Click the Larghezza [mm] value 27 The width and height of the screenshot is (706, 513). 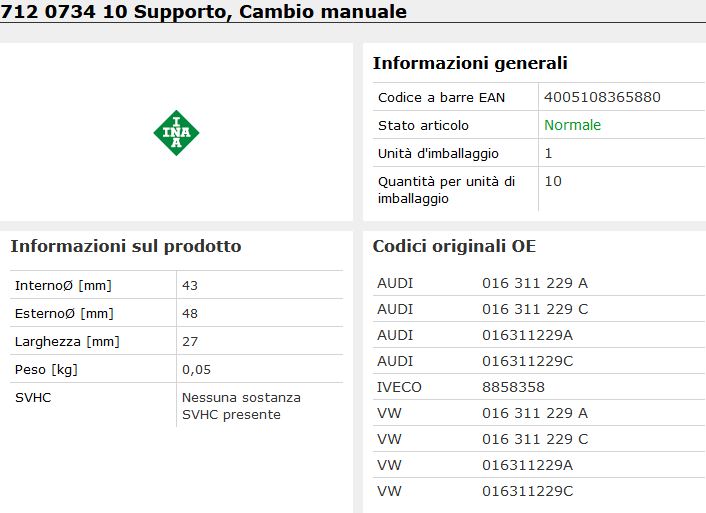click(x=190, y=341)
